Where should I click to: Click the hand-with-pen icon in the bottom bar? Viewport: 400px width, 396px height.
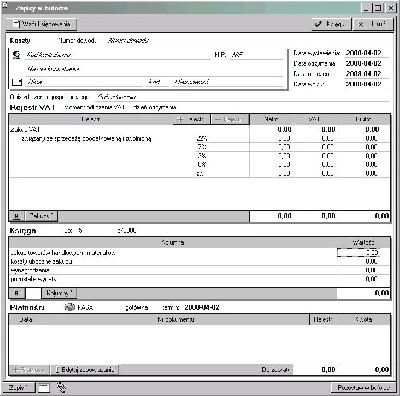click(61, 388)
